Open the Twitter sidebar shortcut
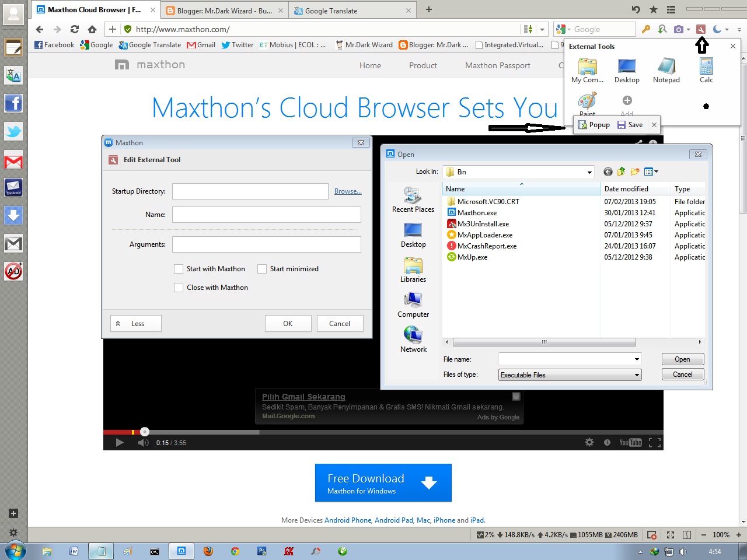This screenshot has width=747, height=560. (x=13, y=132)
